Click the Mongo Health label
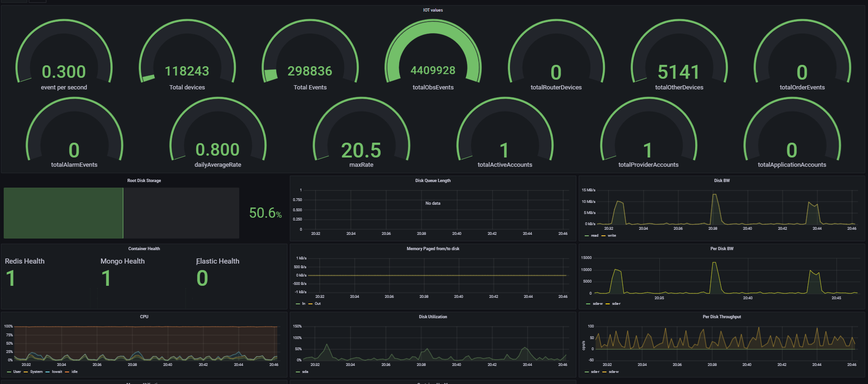 (x=122, y=261)
